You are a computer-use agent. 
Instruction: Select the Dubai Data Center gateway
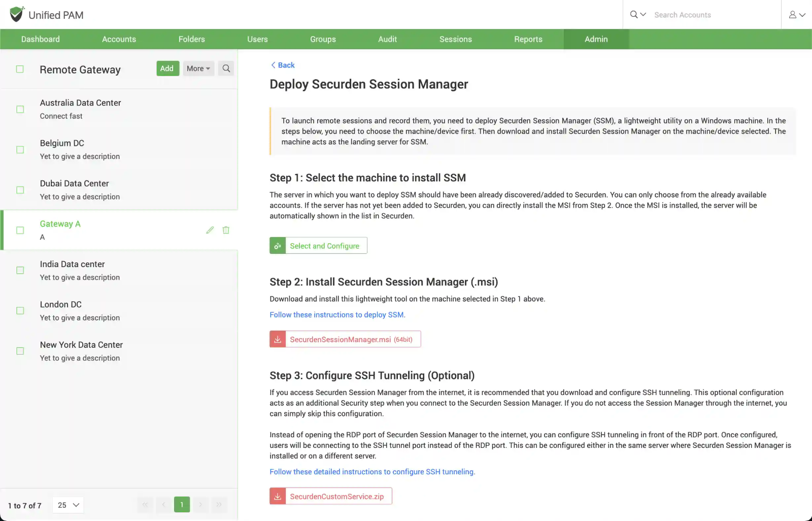(119, 190)
